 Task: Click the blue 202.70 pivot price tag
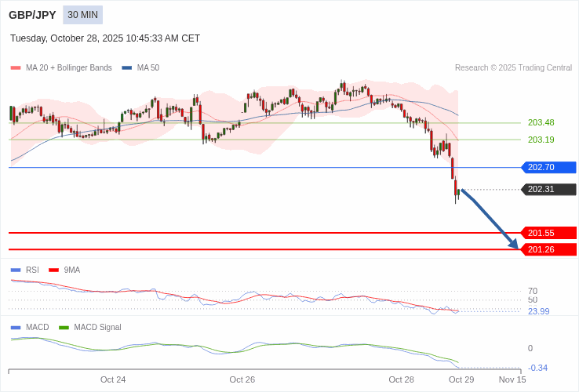tap(548, 167)
